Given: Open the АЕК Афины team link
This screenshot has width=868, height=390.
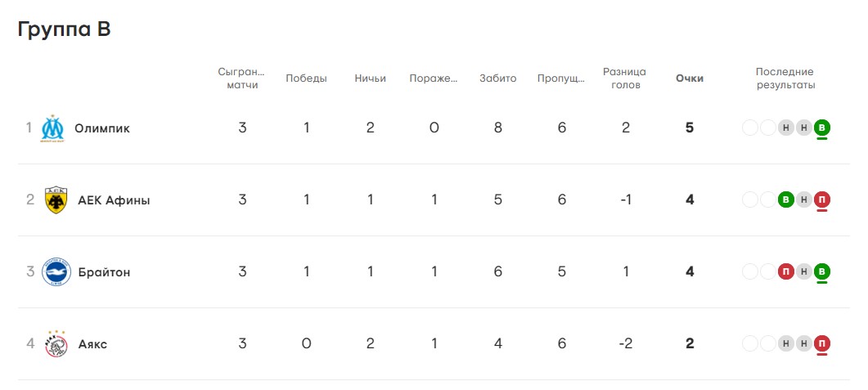Looking at the screenshot, I should 114,200.
